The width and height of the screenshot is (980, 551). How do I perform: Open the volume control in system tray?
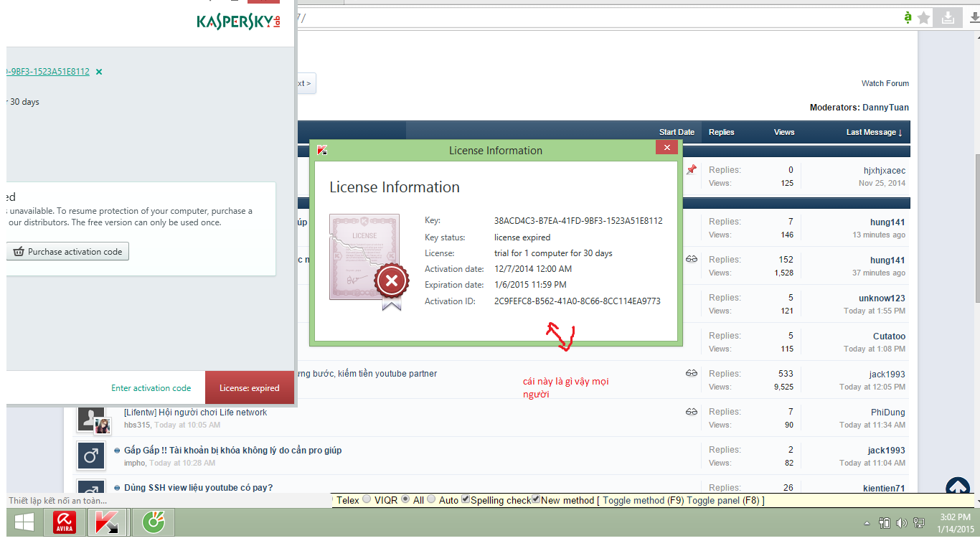(902, 523)
